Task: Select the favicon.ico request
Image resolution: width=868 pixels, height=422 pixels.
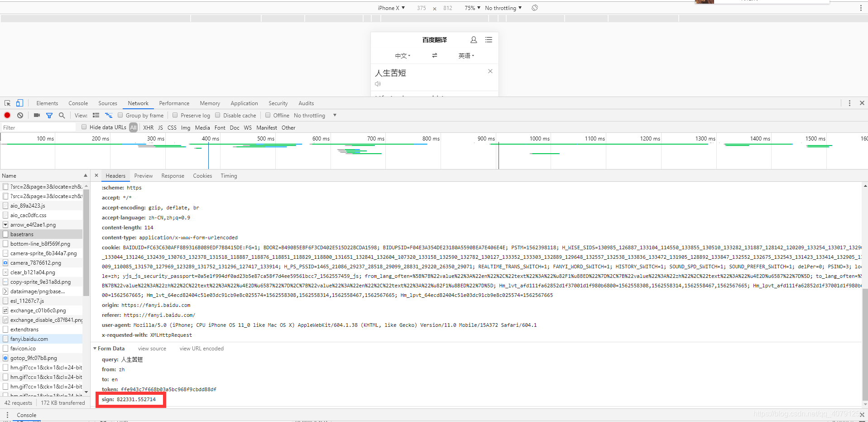Action: [42, 349]
